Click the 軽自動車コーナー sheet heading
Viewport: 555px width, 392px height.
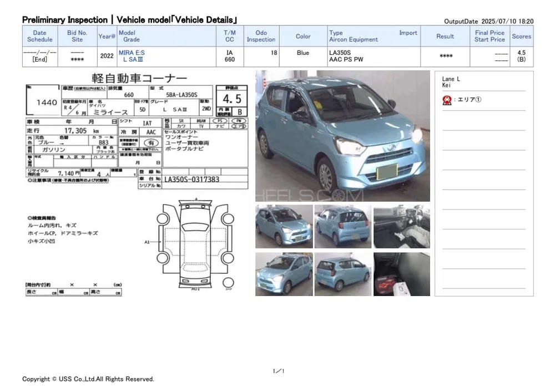point(139,78)
